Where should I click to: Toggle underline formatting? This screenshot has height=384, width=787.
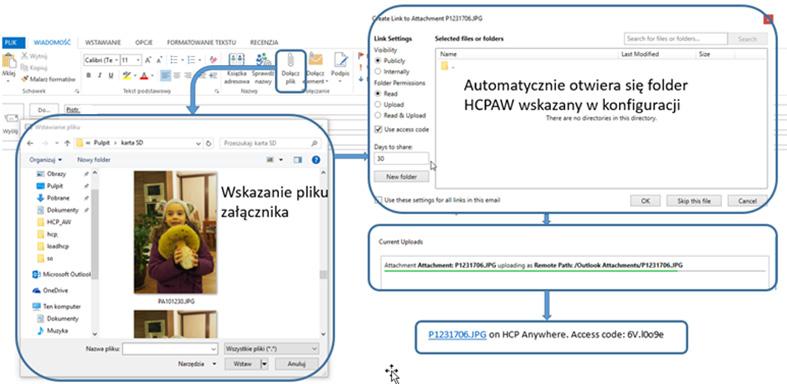110,75
